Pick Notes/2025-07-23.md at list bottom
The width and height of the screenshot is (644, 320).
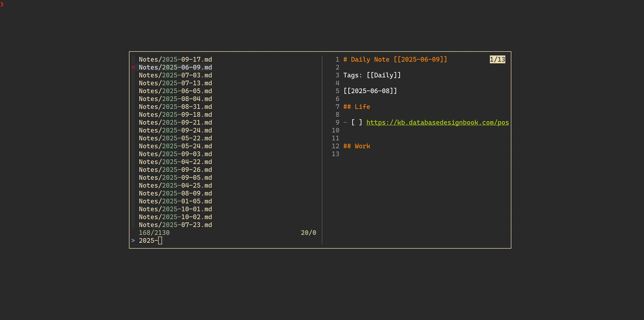(x=175, y=225)
